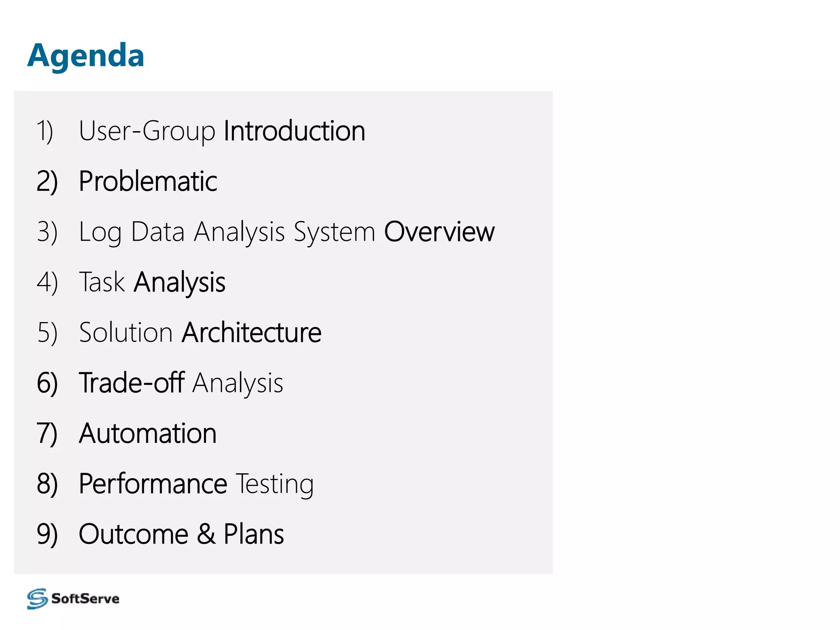Click the number 9) list marker
Screen dimensions: 840x630
tap(47, 534)
